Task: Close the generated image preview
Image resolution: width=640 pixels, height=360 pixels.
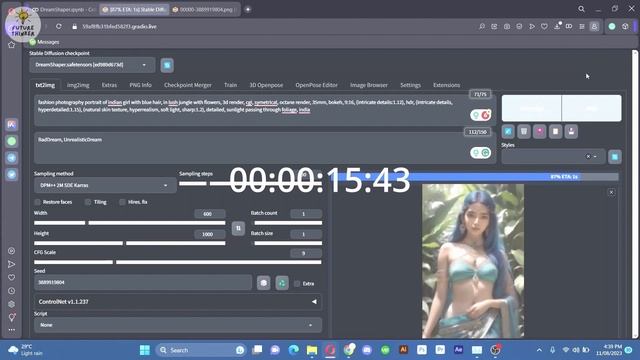Action: 611,192
